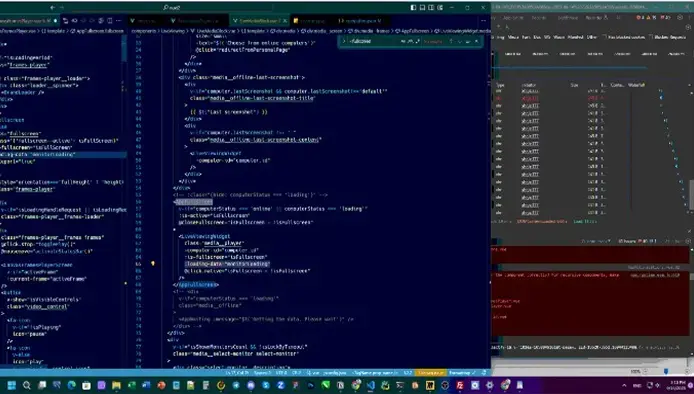This screenshot has width=694, height=394.
Task: Enable Blocked Requests checkbox
Action: (651, 37)
